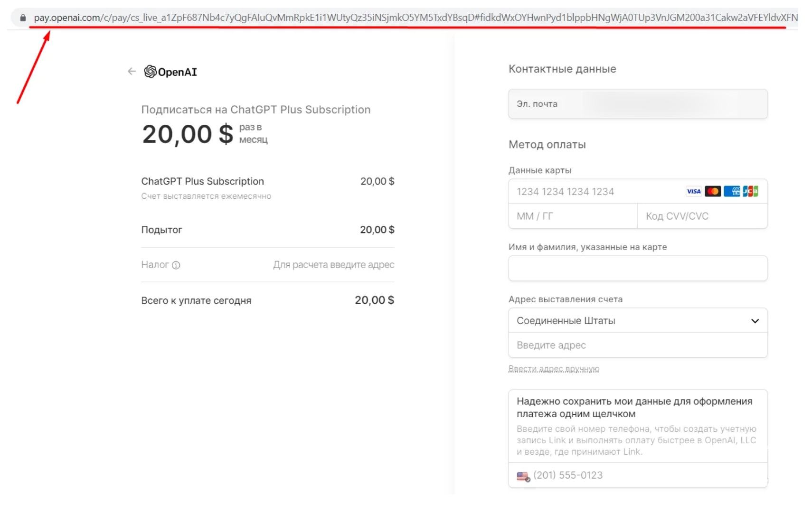812x522 pixels.
Task: Click the Код CVV/CVC field
Action: 702,216
